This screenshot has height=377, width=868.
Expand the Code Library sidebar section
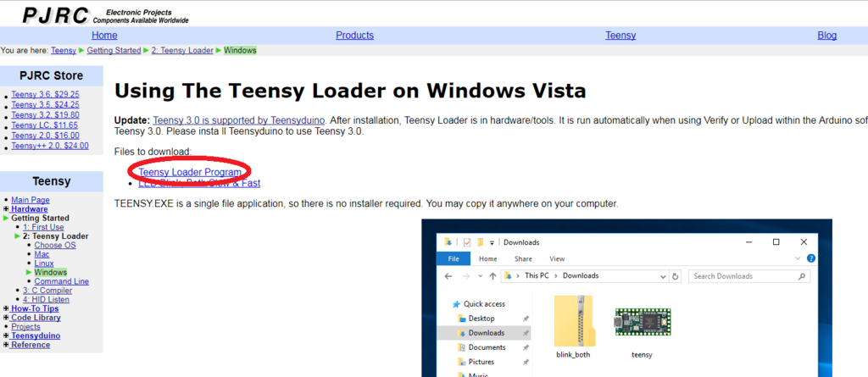(x=6, y=318)
